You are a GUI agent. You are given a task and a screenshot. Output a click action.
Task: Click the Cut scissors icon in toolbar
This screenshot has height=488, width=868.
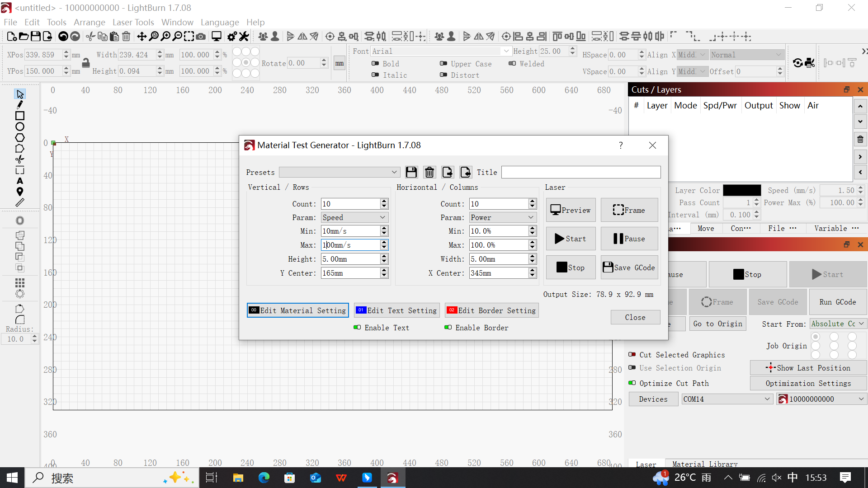(90, 37)
